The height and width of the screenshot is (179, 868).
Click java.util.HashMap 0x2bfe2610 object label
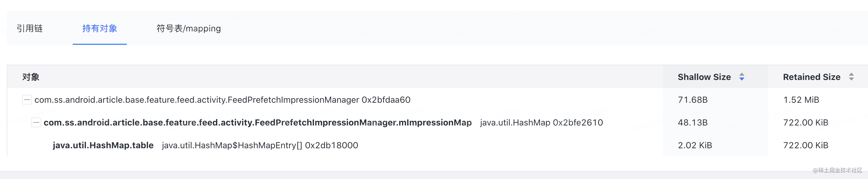tap(541, 122)
